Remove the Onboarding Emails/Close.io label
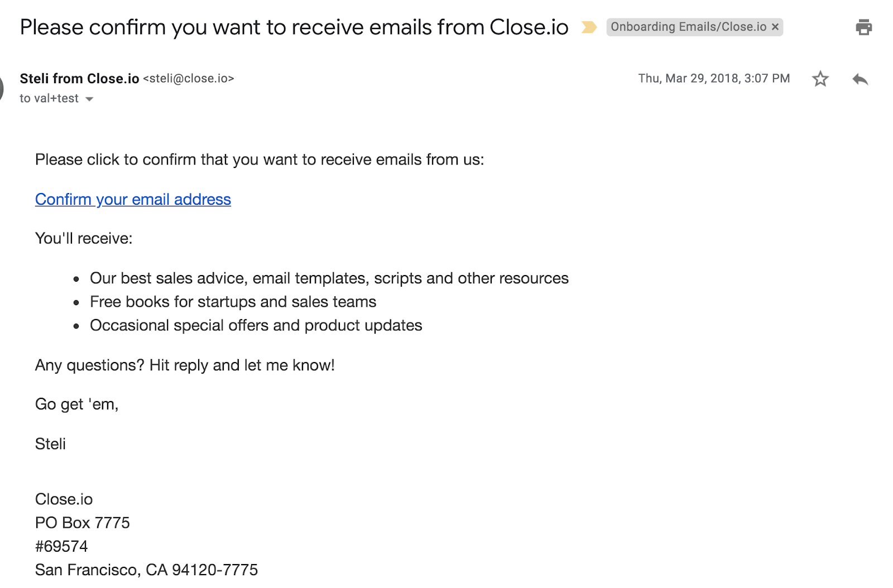This screenshot has width=893, height=588. point(775,27)
